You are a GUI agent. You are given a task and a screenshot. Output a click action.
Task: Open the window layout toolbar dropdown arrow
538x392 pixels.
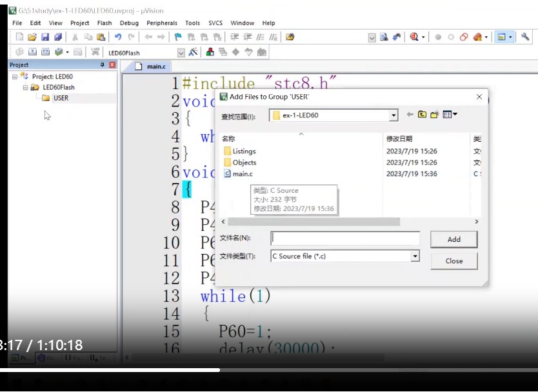click(510, 37)
